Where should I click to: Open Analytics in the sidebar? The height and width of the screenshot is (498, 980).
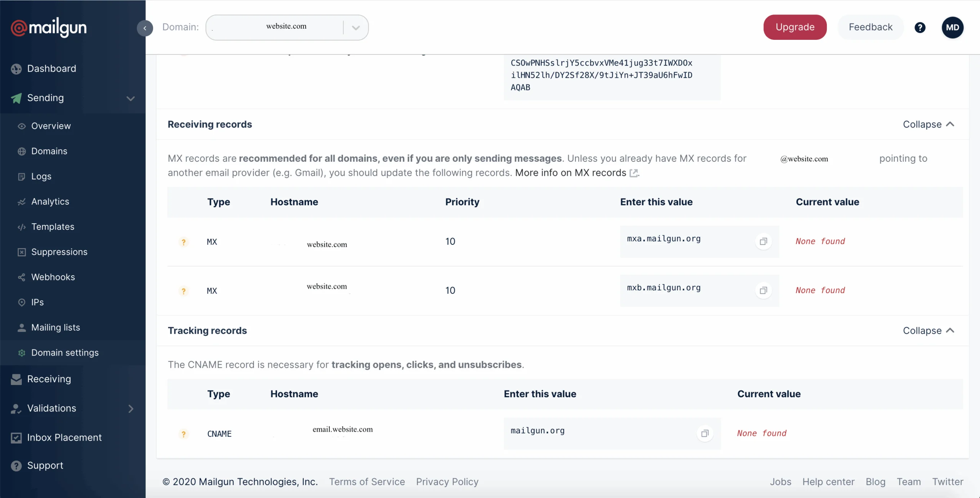pyautogui.click(x=50, y=202)
